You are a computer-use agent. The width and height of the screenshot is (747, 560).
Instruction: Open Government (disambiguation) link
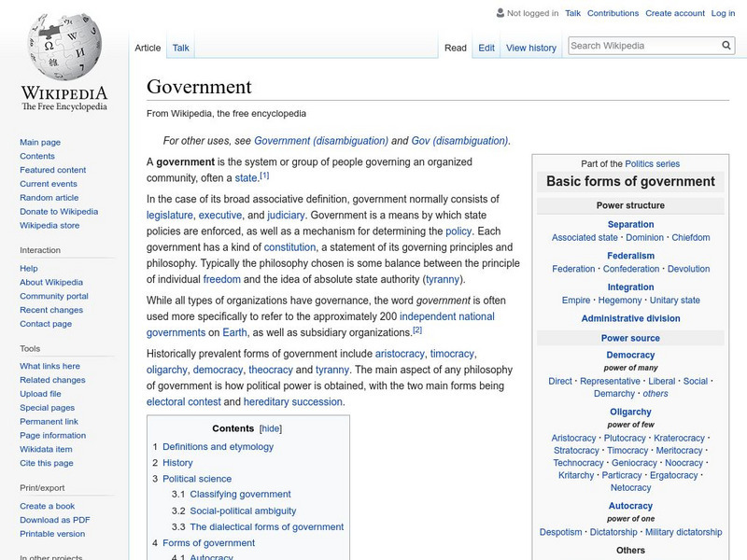pyautogui.click(x=321, y=141)
